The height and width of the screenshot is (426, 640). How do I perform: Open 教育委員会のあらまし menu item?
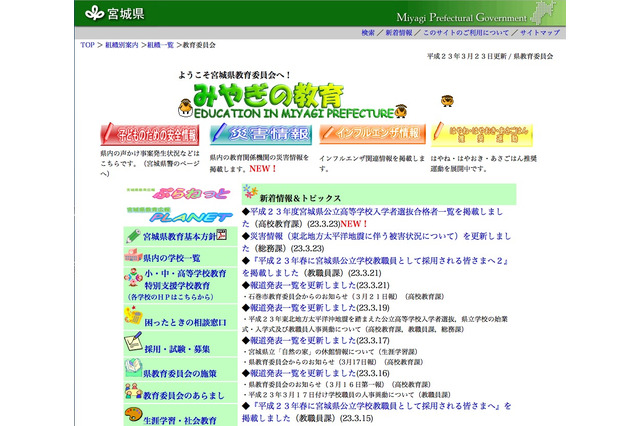point(184,395)
